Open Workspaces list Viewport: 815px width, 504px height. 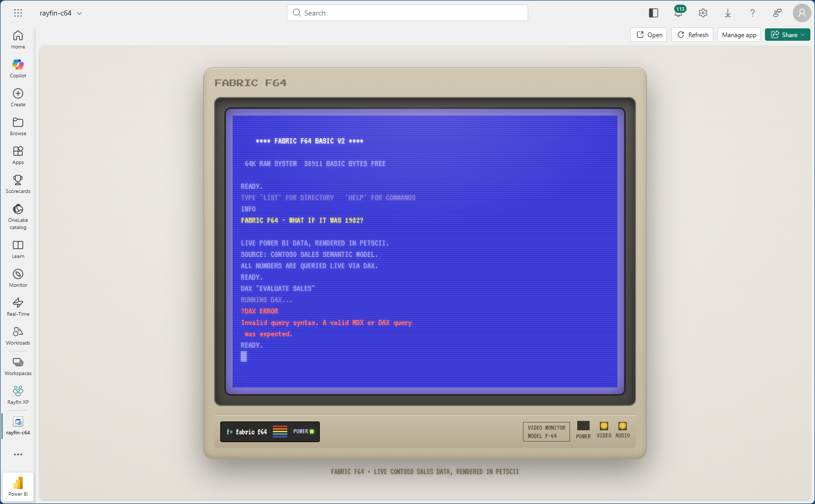[x=18, y=366]
